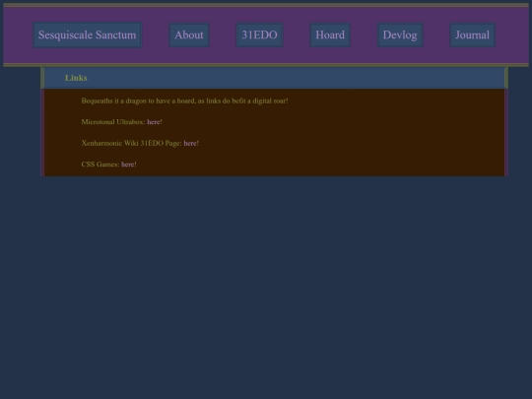Visit the Hoard page
Image resolution: width=532 pixels, height=399 pixels.
tap(330, 34)
